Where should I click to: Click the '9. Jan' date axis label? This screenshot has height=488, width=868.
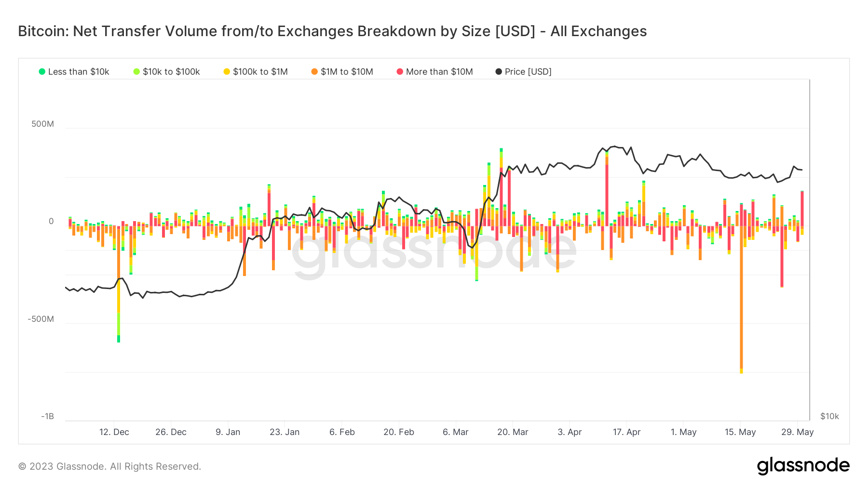(x=228, y=432)
